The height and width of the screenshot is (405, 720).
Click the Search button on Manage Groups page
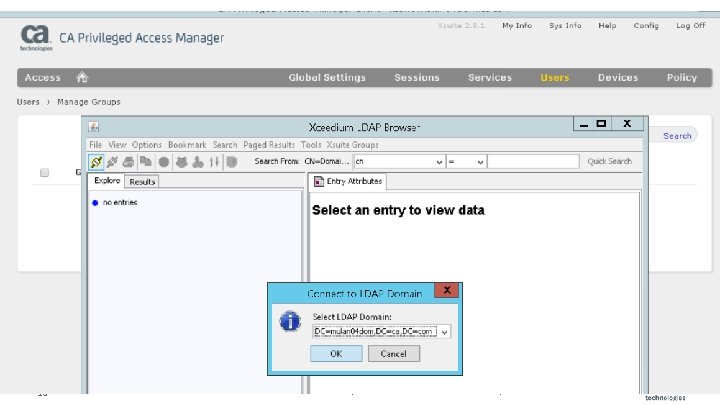pyautogui.click(x=677, y=136)
